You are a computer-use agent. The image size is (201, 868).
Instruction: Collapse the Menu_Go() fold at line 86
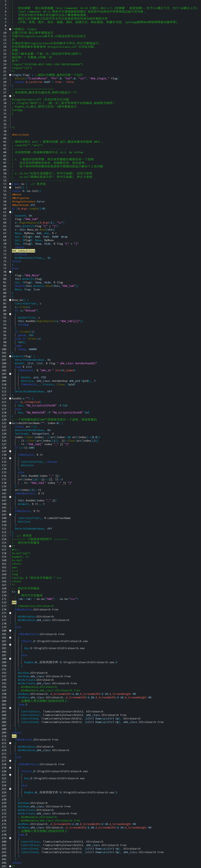tap(10, 300)
